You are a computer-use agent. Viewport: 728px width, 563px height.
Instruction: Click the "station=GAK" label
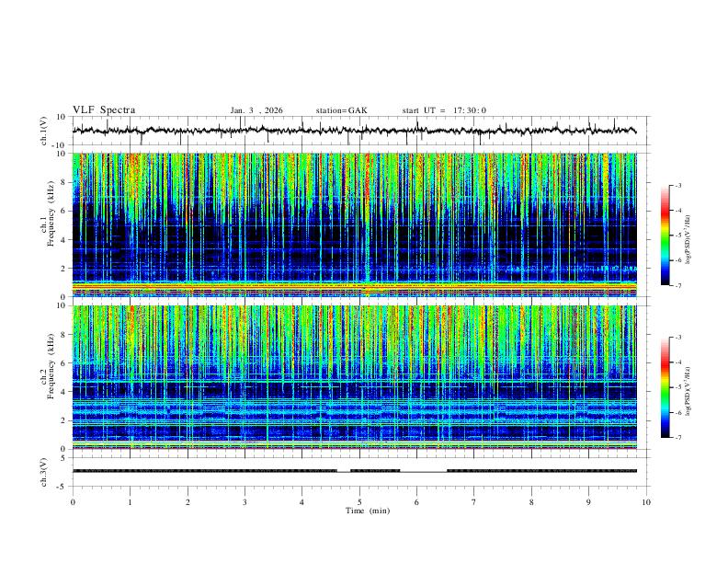click(x=341, y=110)
